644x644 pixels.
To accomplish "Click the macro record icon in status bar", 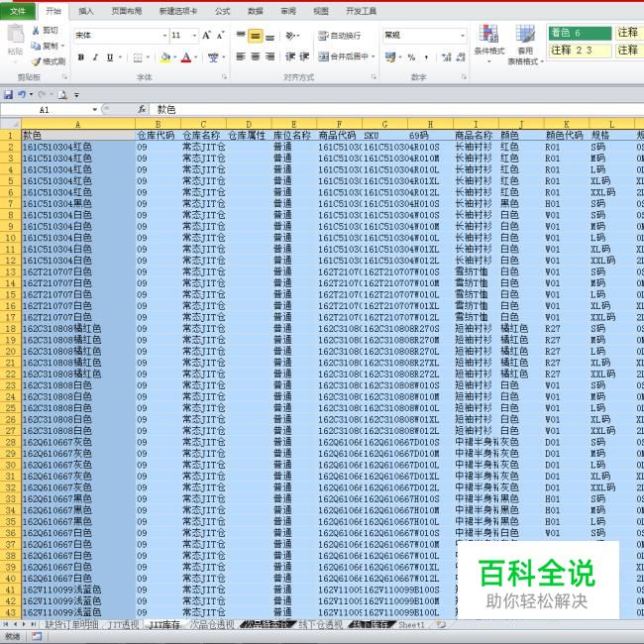I will coord(37,636).
